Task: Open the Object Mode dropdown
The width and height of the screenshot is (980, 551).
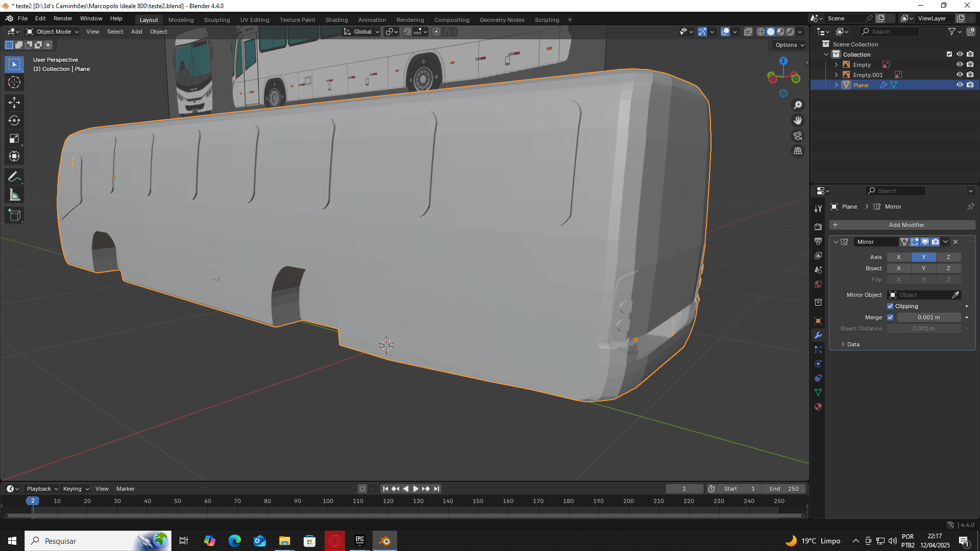Action: coord(53,32)
